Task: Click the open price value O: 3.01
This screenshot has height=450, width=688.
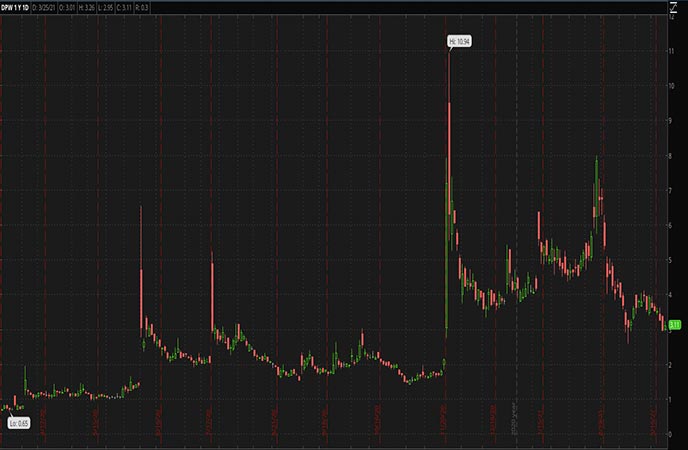Action: coord(67,8)
